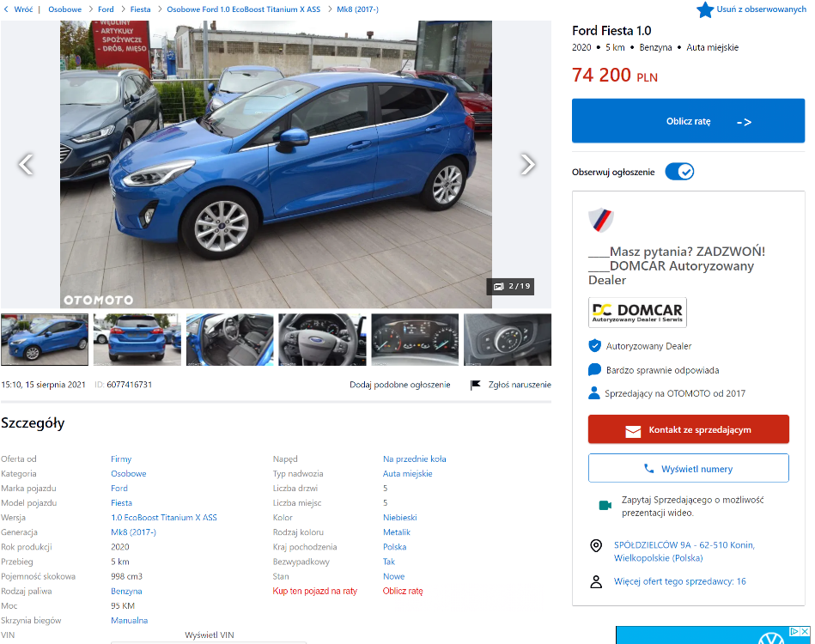Select thumbnail showing car rear view

pos(137,339)
